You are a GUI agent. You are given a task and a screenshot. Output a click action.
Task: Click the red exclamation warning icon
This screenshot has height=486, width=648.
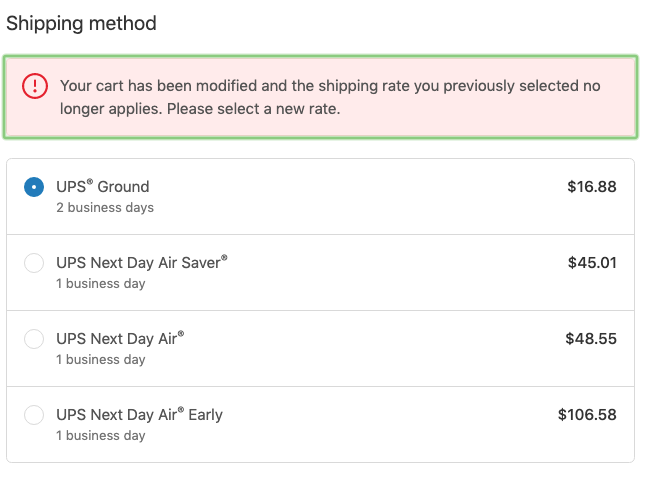pyautogui.click(x=35, y=86)
